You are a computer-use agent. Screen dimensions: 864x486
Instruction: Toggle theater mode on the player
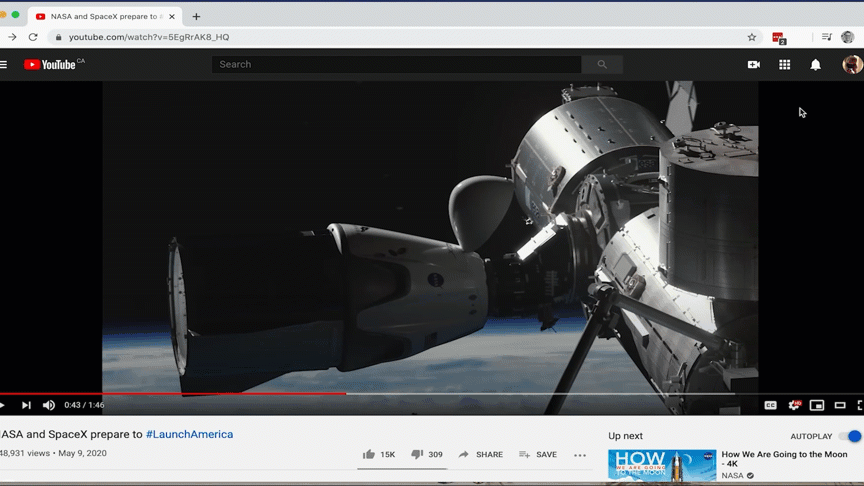click(840, 405)
